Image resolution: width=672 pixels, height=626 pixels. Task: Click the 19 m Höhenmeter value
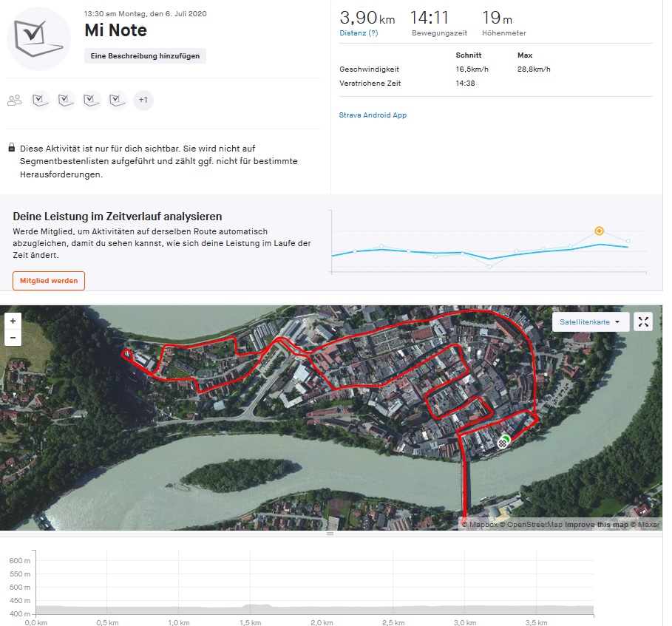click(497, 18)
